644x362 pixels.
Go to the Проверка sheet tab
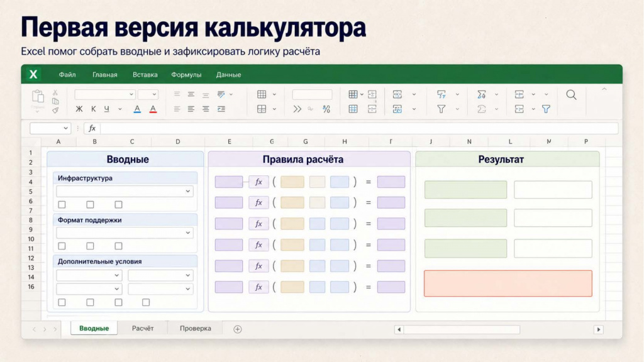(x=196, y=328)
